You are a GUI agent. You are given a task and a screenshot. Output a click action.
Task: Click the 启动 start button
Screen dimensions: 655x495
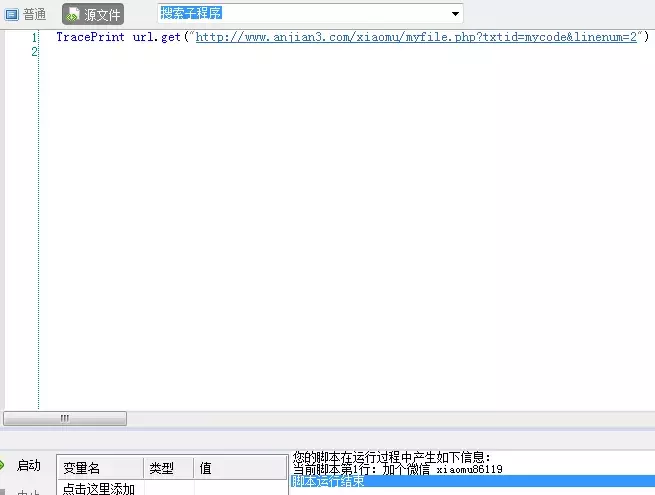coord(28,465)
